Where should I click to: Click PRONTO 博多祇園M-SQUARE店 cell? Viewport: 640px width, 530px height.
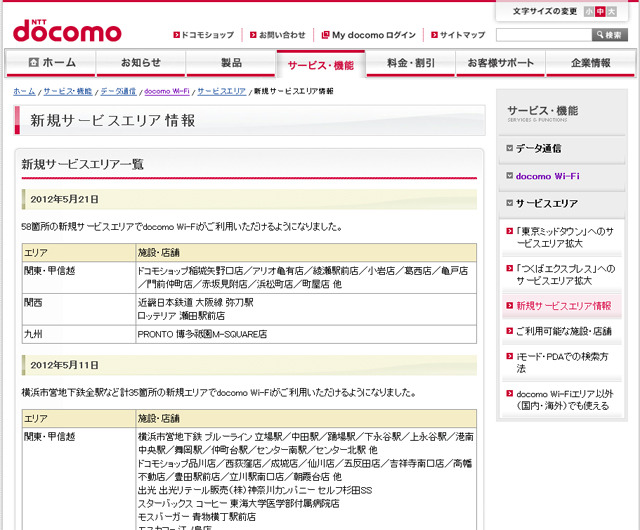click(x=306, y=334)
